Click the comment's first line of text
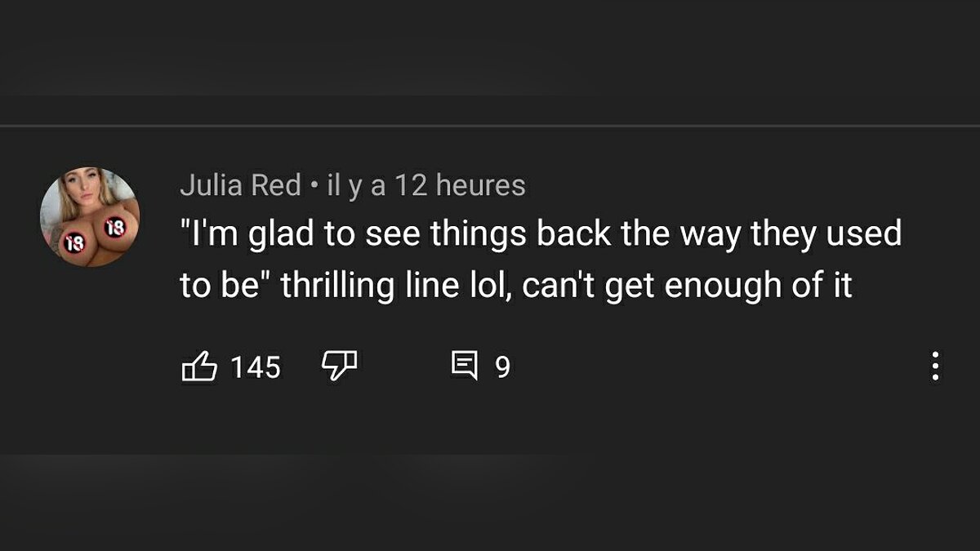The image size is (980, 551). (x=539, y=235)
